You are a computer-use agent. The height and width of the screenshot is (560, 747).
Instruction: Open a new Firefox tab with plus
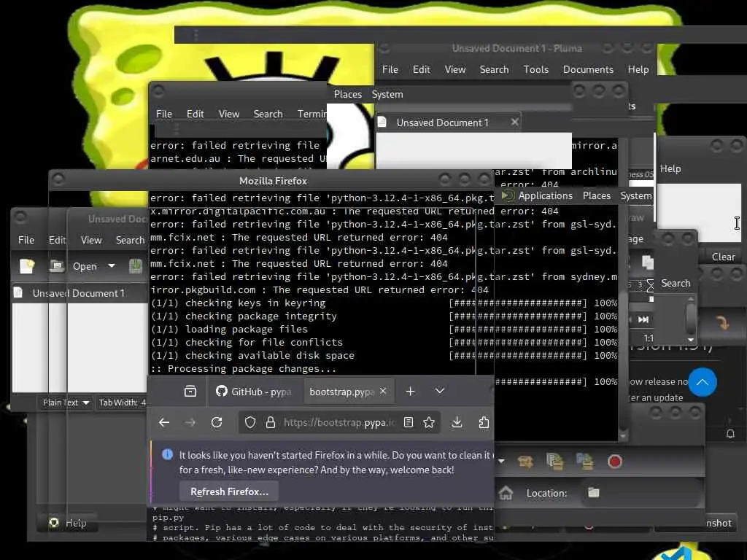pos(410,392)
